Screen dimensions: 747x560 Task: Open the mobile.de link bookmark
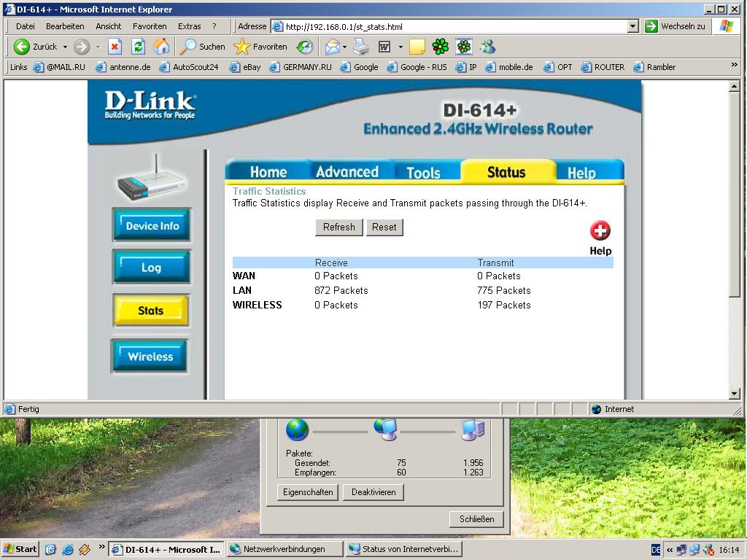coord(509,67)
